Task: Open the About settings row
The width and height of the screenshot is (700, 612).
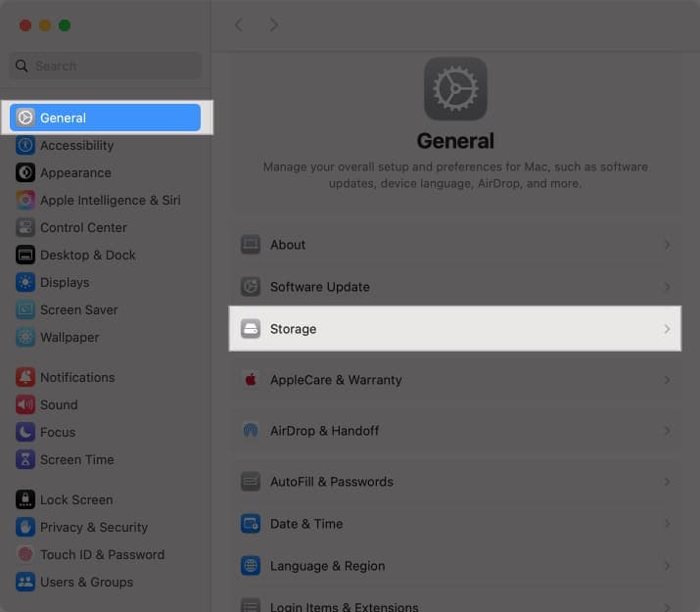Action: pyautogui.click(x=455, y=245)
